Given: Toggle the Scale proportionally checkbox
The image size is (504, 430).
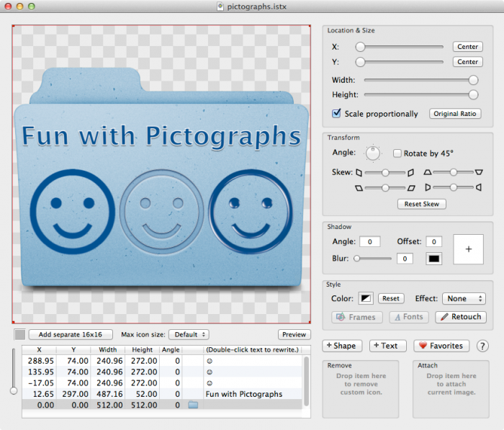Looking at the screenshot, I should tap(336, 114).
